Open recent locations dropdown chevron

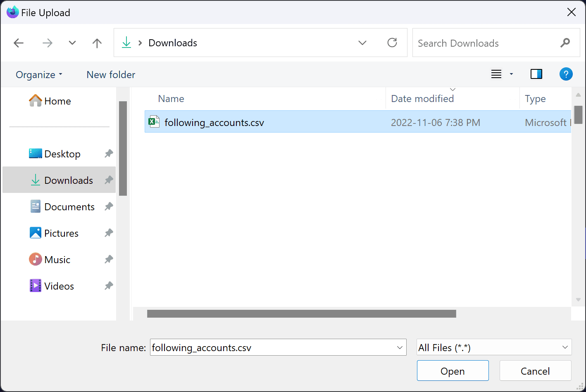(72, 43)
